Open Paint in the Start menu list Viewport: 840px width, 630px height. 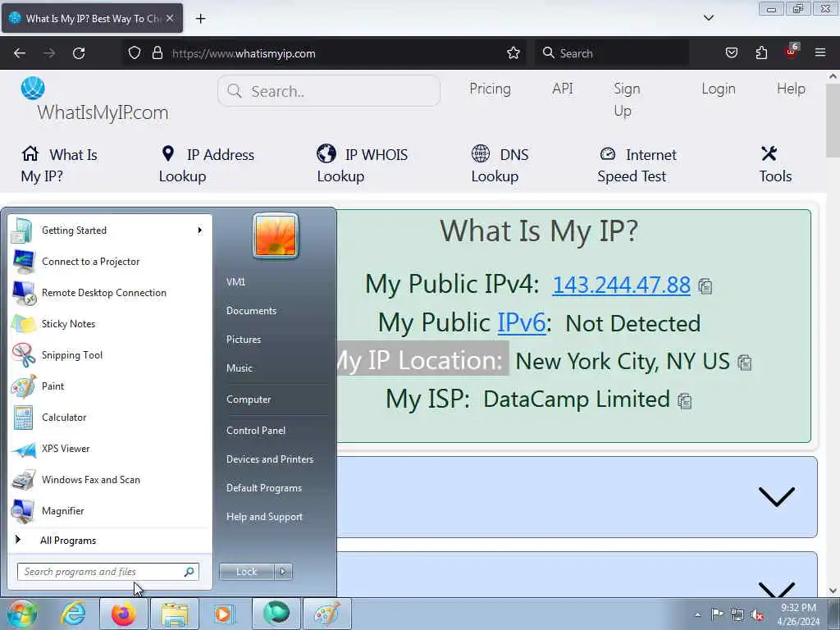[x=110, y=386]
